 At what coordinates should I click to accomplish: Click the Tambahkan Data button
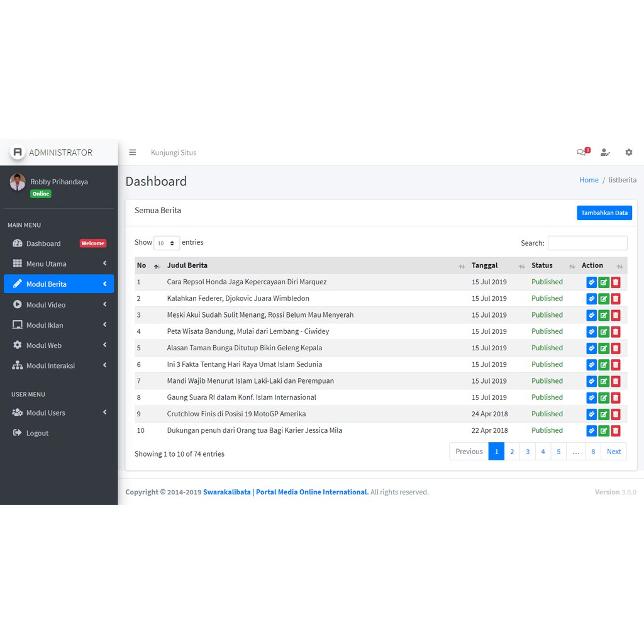coord(604,213)
